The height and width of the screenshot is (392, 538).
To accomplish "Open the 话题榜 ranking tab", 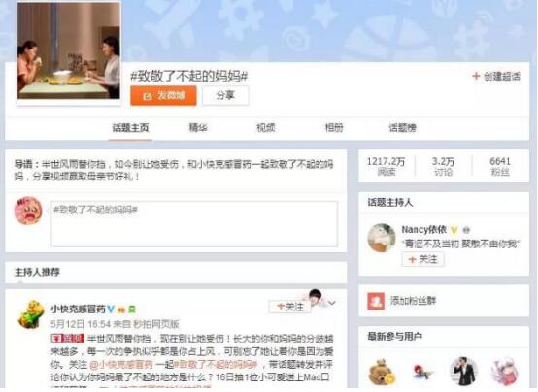I will [x=402, y=128].
